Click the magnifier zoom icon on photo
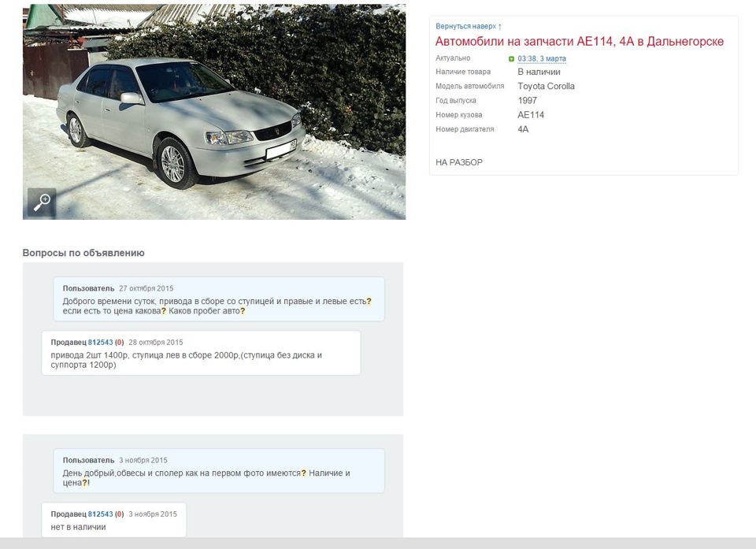756x549 pixels. (42, 202)
